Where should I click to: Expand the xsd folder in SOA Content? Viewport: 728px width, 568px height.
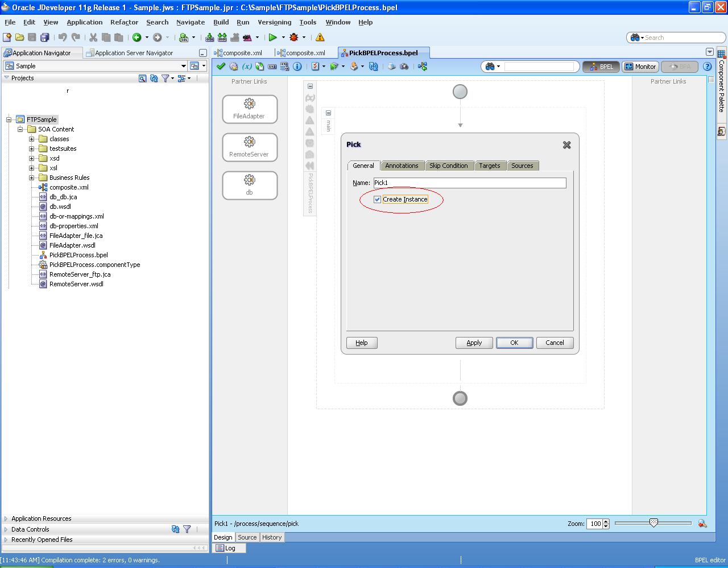click(32, 158)
